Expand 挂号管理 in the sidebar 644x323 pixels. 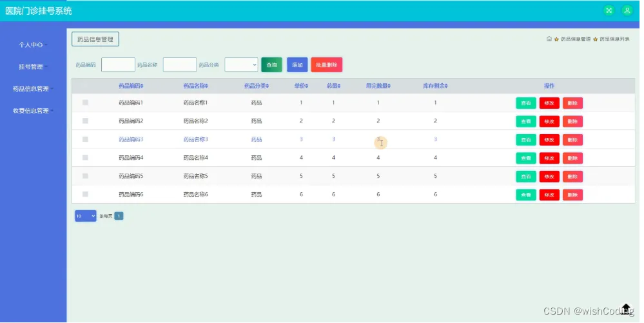point(33,66)
